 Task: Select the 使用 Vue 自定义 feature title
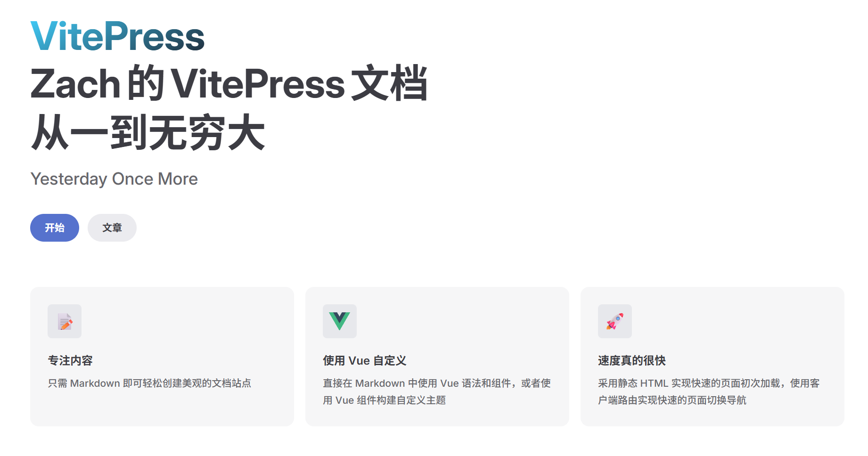pyautogui.click(x=365, y=360)
